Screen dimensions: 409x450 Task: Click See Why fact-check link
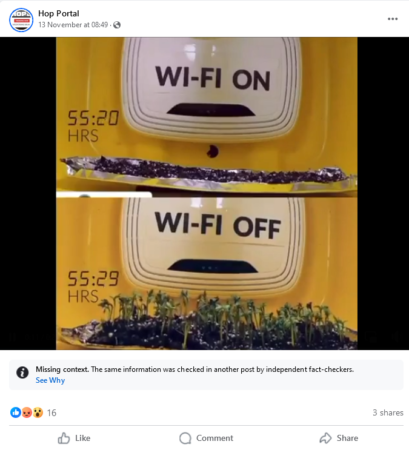[x=50, y=380]
